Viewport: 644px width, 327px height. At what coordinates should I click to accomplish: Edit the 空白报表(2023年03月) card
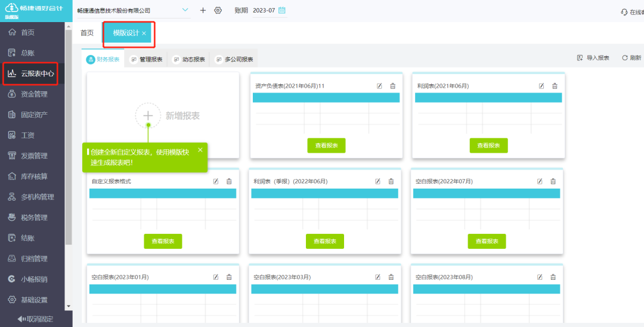click(x=378, y=277)
